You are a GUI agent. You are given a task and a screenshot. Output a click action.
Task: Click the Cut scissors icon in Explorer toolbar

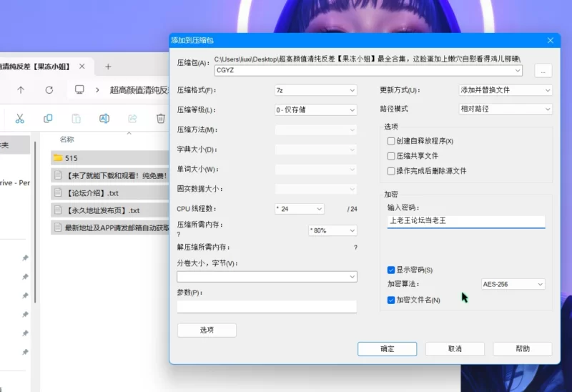[x=20, y=118]
